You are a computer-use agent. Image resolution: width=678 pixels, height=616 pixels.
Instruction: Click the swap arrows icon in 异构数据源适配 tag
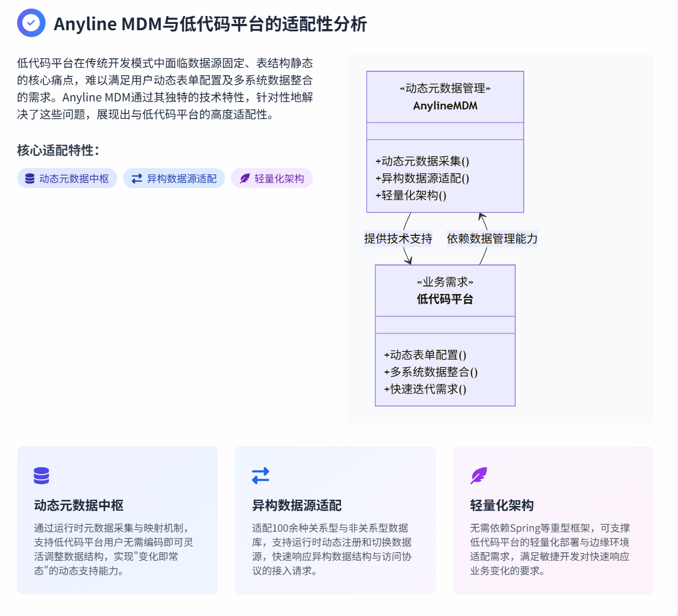(137, 179)
